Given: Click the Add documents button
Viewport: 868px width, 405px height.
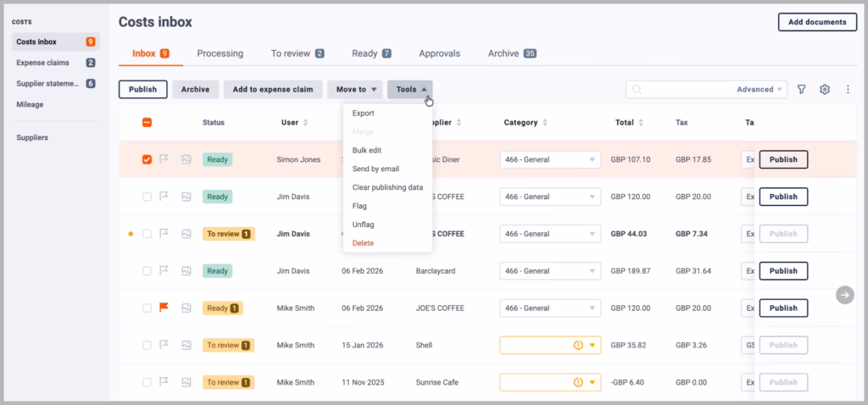Looking at the screenshot, I should coord(817,22).
